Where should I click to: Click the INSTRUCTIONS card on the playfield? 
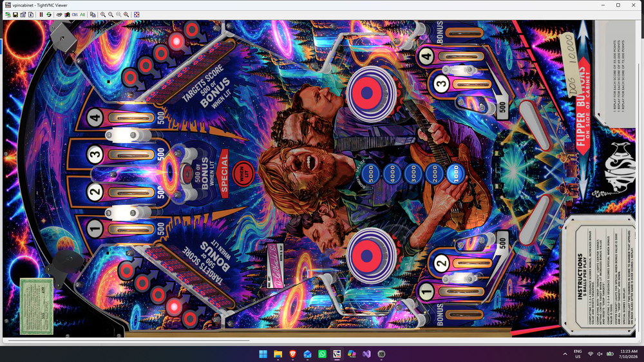click(x=599, y=275)
